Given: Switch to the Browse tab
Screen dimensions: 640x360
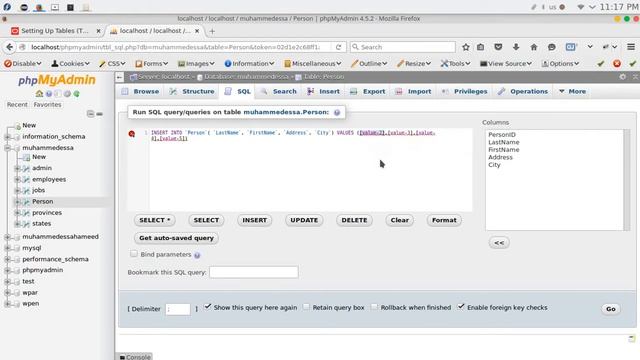Looking at the screenshot, I should tap(140, 91).
